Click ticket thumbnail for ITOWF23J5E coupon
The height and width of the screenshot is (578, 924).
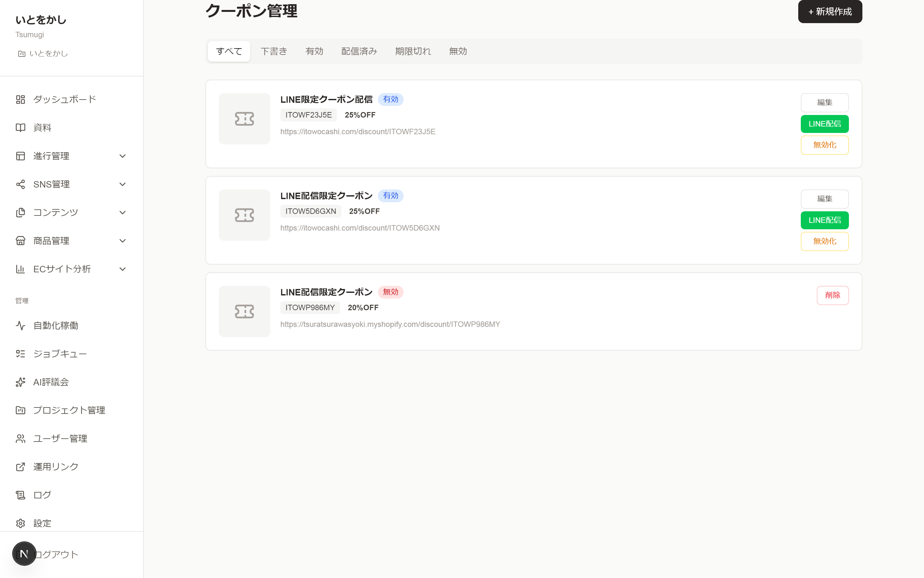click(x=244, y=119)
